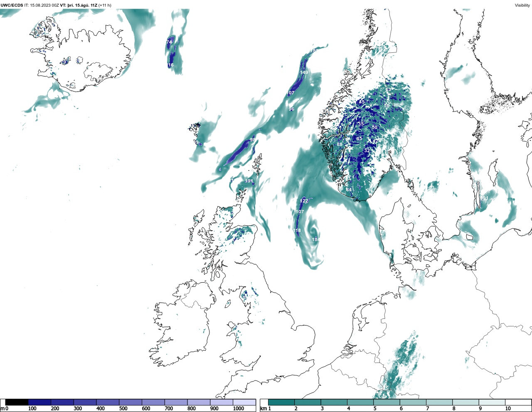
Task: Select the 800–900 m pale purple swatch
Action: (x=199, y=402)
